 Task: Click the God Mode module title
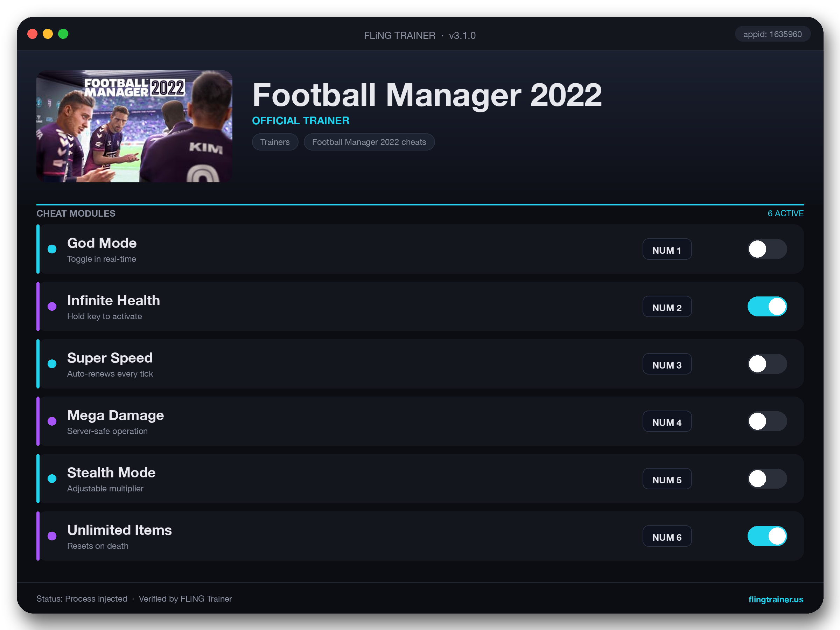[x=102, y=243]
